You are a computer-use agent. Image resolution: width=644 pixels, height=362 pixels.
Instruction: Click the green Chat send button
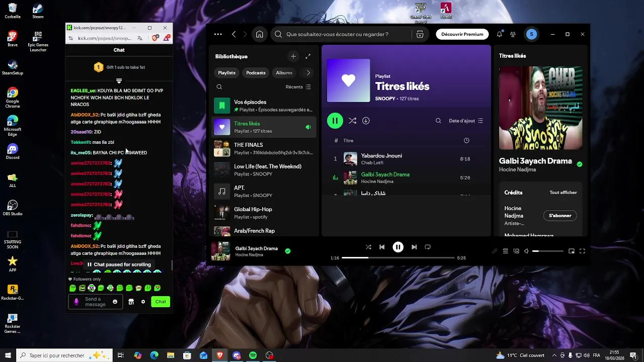tap(160, 302)
